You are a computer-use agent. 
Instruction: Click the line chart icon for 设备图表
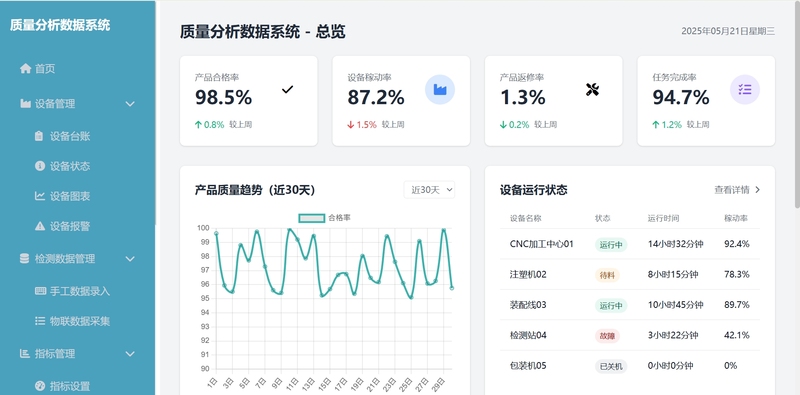(x=40, y=196)
